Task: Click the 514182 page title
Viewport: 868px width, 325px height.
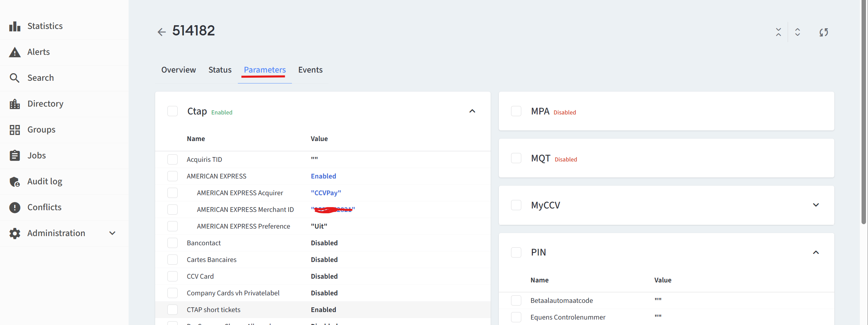Action: [x=194, y=31]
